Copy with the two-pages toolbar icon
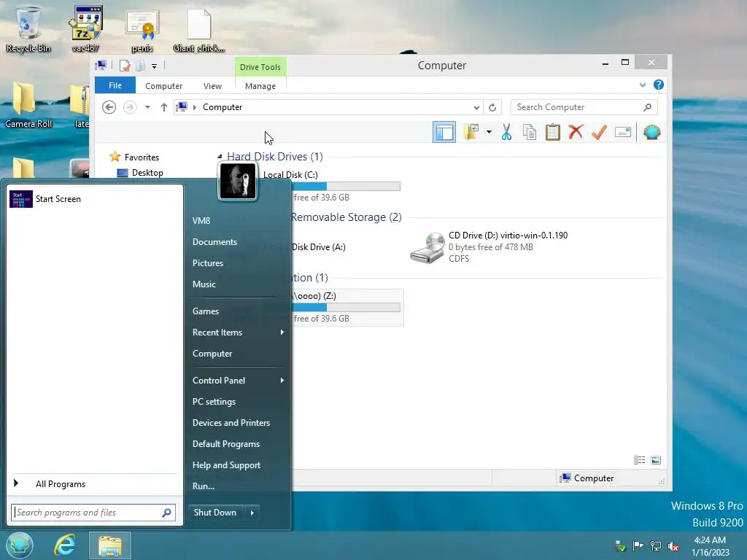The width and height of the screenshot is (747, 560). pos(530,132)
